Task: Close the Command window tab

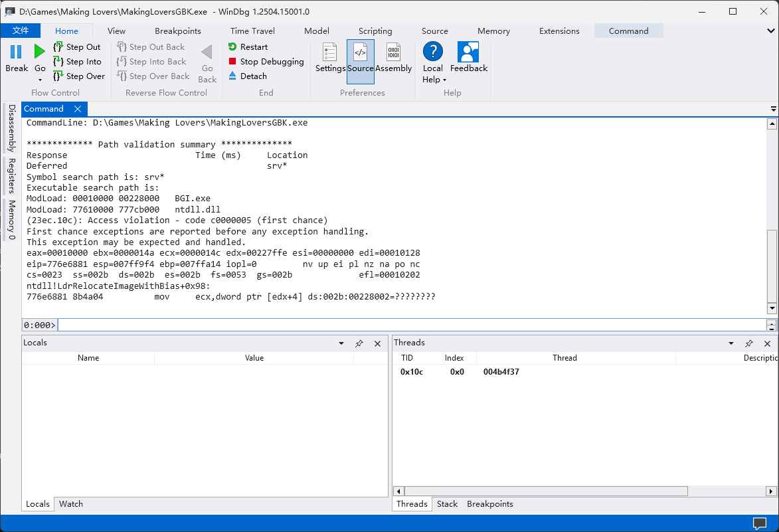Action: [78, 109]
